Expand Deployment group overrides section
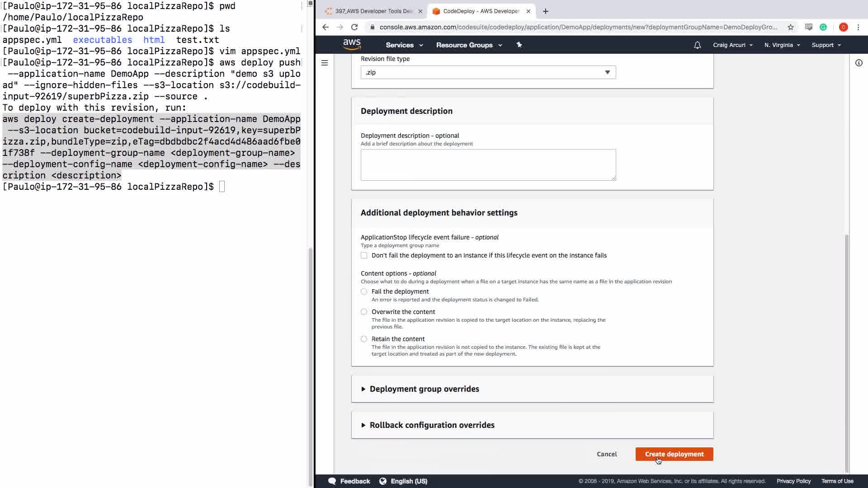Image resolution: width=868 pixels, height=488 pixels. [424, 389]
